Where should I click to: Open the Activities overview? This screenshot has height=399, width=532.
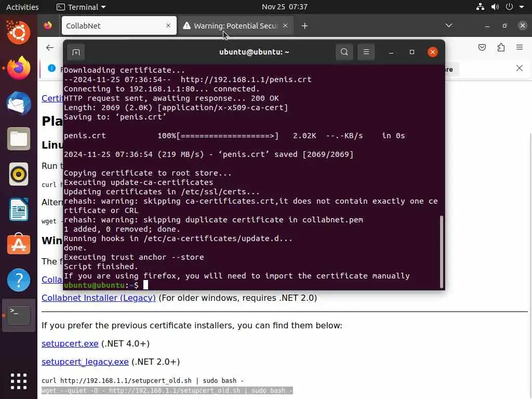click(22, 7)
